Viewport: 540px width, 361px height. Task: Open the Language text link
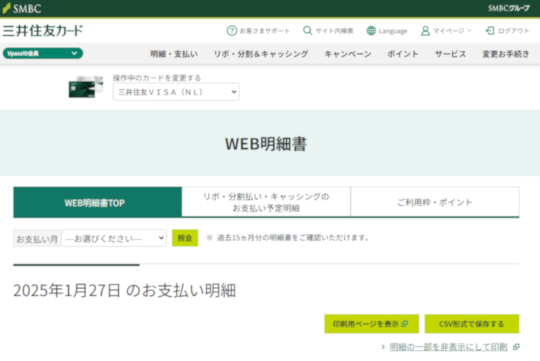(x=393, y=31)
